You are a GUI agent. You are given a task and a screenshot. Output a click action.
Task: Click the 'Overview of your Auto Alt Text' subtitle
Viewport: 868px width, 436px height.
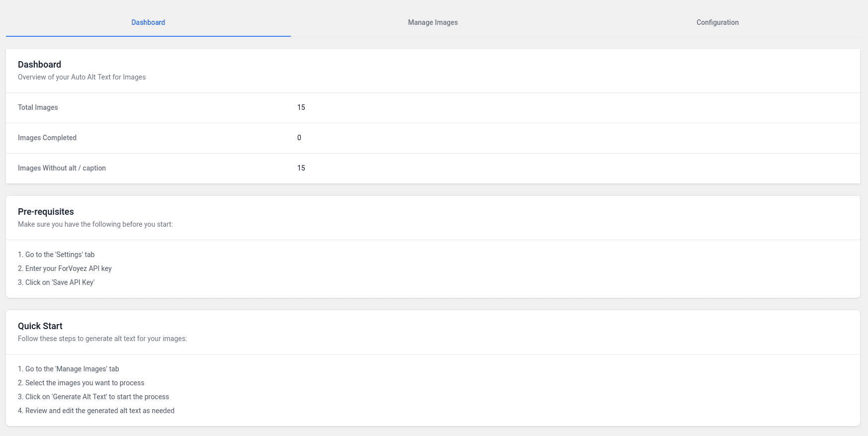coord(82,77)
